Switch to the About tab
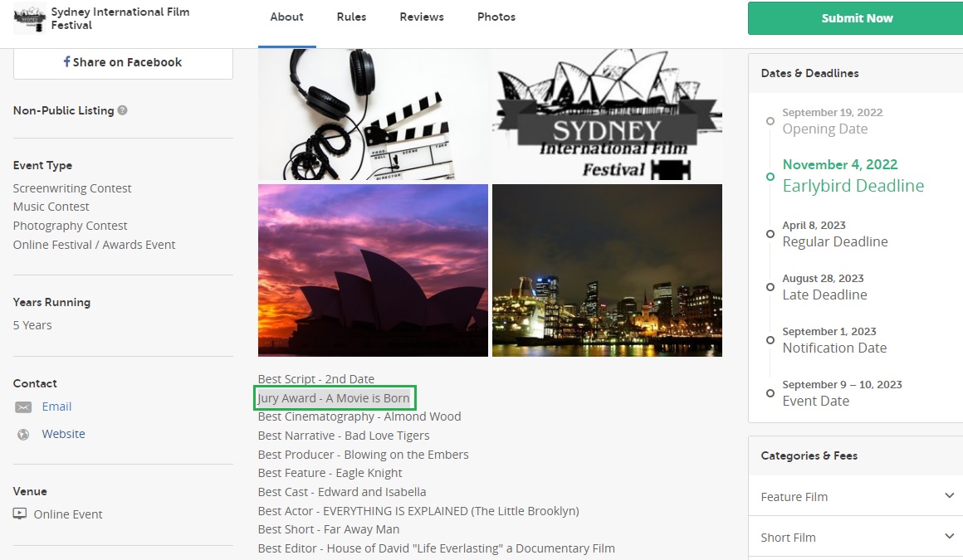 click(x=286, y=17)
